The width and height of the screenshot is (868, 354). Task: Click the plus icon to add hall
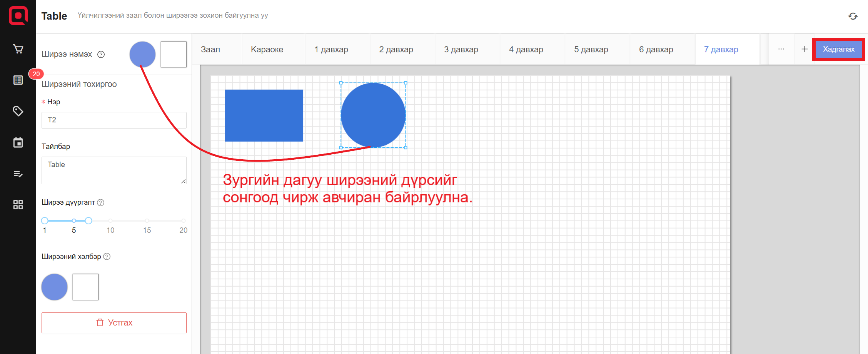click(805, 49)
